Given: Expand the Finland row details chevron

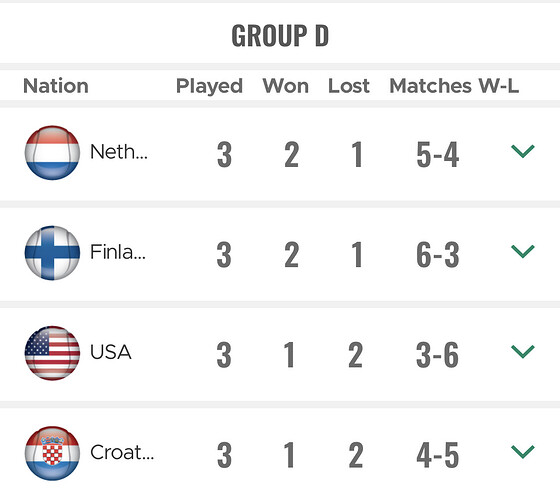Looking at the screenshot, I should pyautogui.click(x=522, y=251).
